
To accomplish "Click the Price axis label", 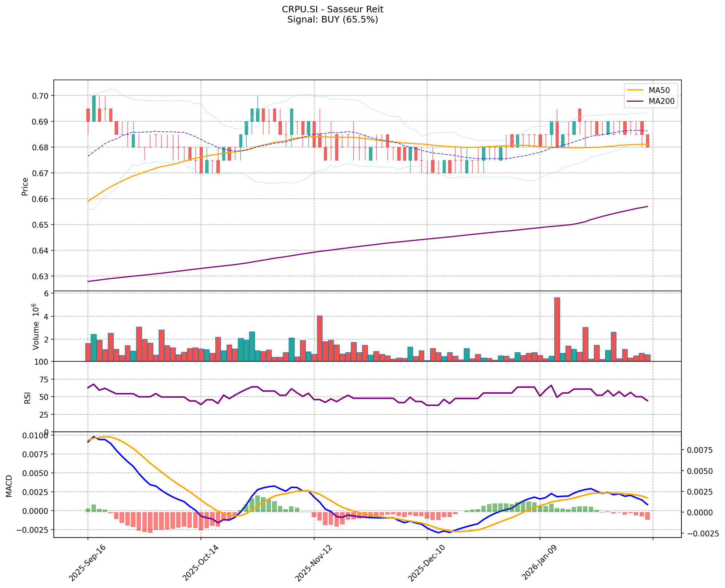I will 25,187.
